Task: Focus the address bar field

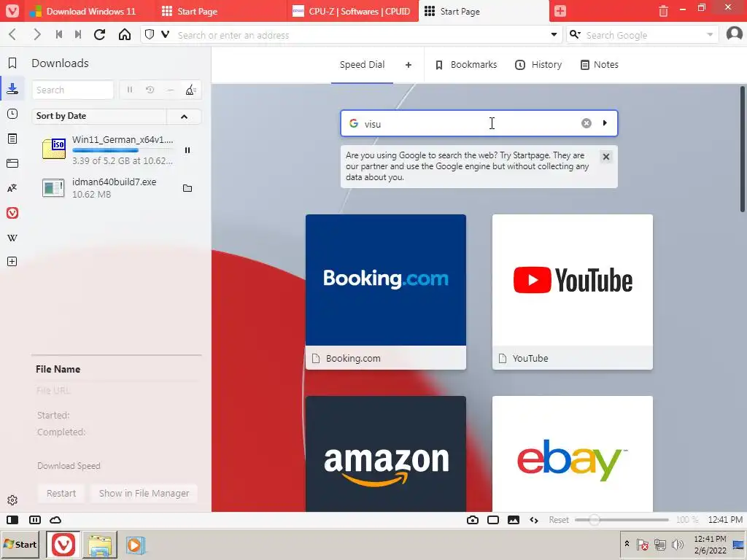Action: point(361,35)
